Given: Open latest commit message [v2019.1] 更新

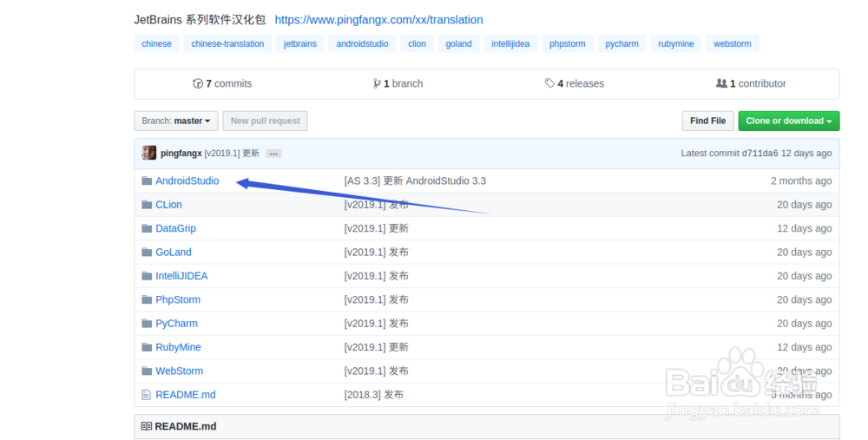Looking at the screenshot, I should coord(232,154).
